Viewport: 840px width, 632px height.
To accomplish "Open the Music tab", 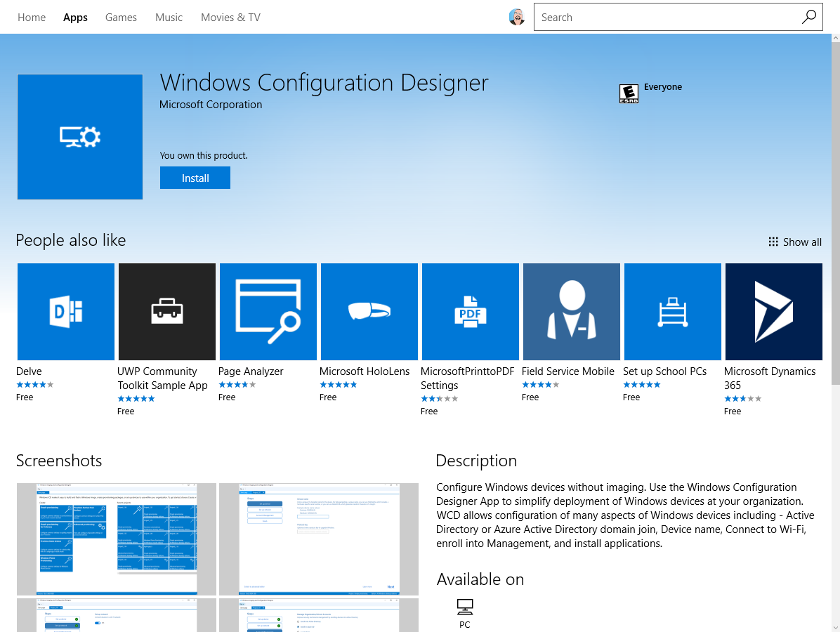I will 169,17.
